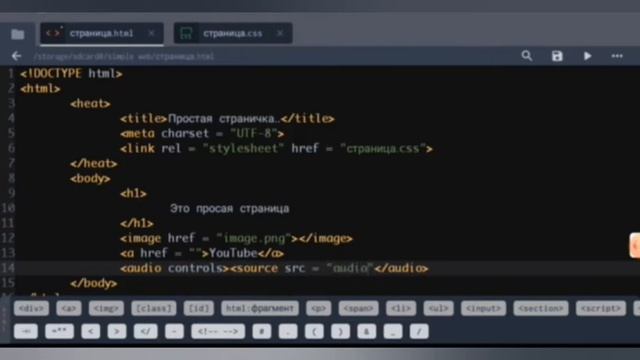Screen dimensions: 640x360
Task: Select line number 14 in the gutter
Action: point(8,268)
